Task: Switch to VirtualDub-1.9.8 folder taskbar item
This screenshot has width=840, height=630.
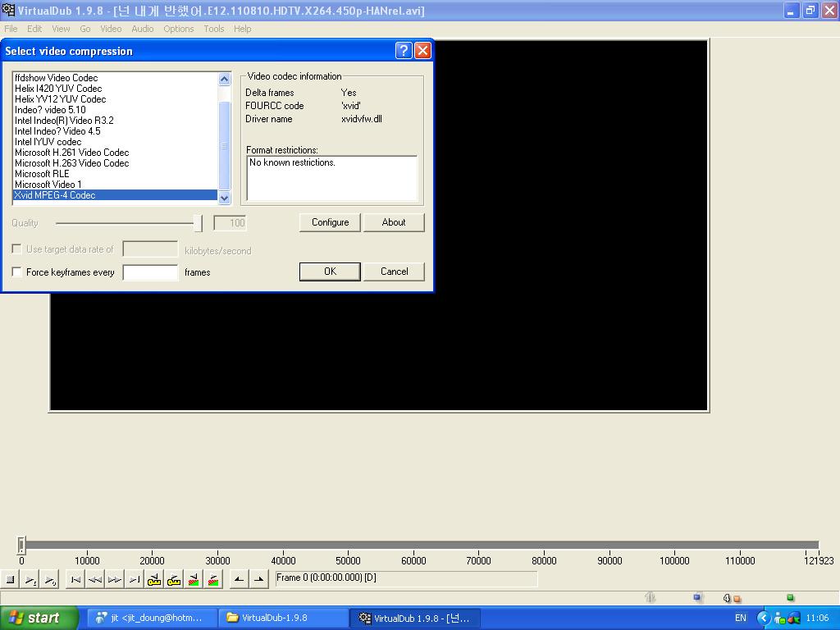Action: [283, 618]
